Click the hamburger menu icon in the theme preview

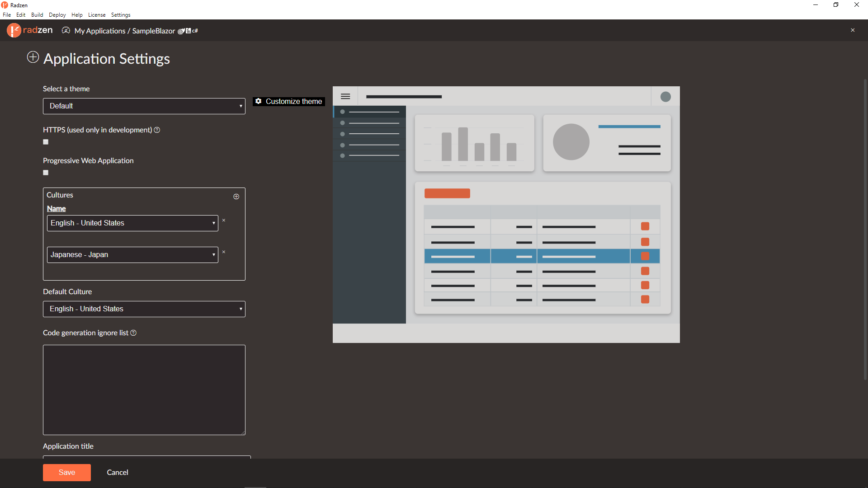345,96
